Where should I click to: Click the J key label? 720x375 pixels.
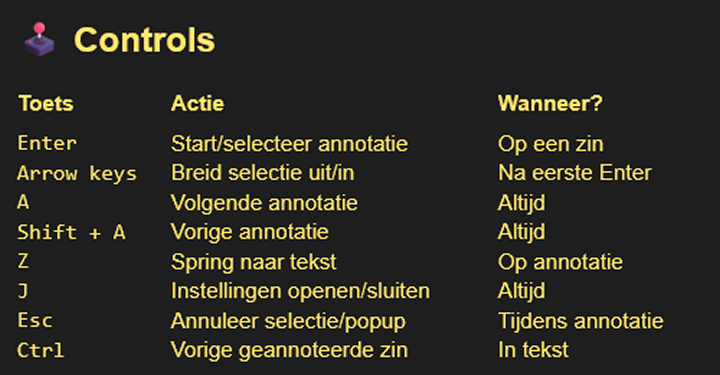(x=23, y=291)
